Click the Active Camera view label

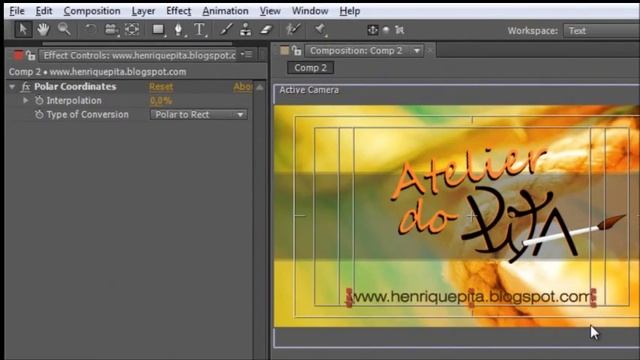pyautogui.click(x=309, y=90)
